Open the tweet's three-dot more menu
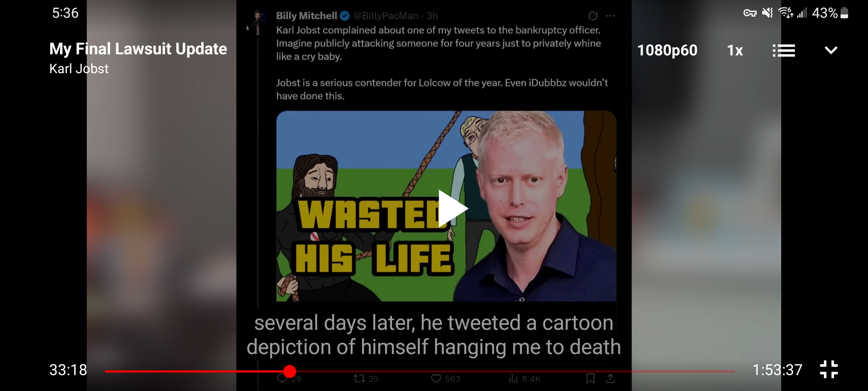 610,16
